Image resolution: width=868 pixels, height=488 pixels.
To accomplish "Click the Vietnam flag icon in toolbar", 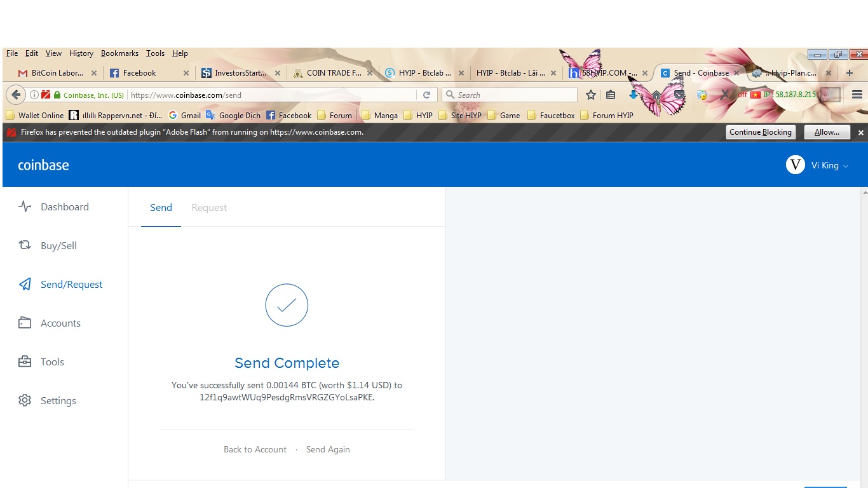I will (x=756, y=95).
